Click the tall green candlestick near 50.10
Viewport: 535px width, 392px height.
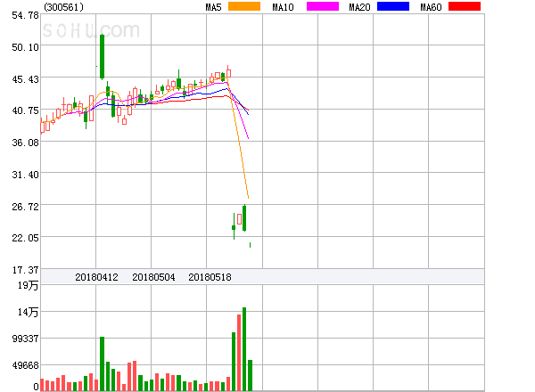tap(102, 57)
